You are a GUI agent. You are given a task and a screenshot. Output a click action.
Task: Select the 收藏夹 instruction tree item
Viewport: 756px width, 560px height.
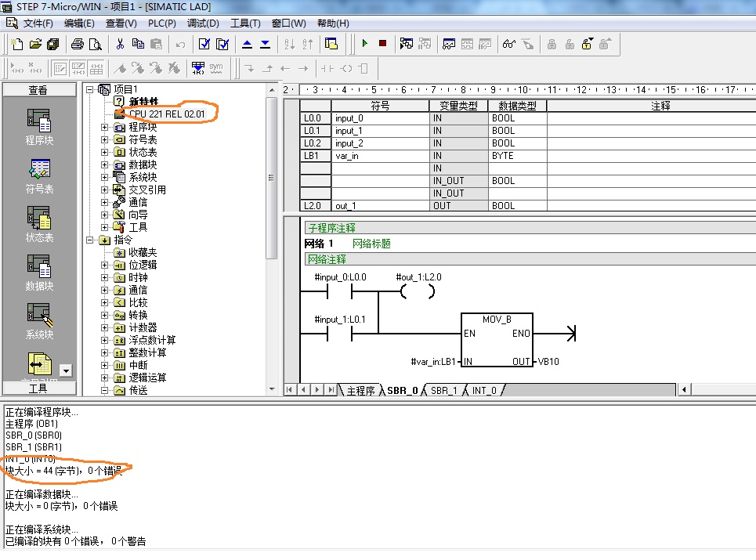click(x=143, y=252)
